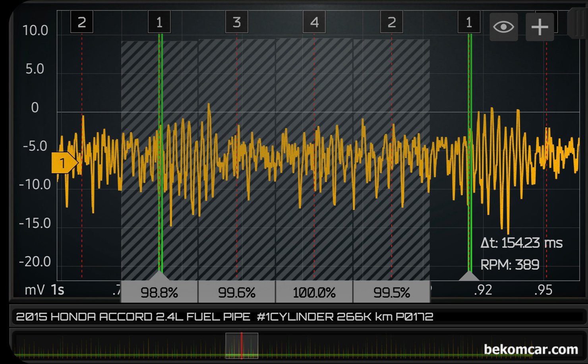Screen dimensions: 588x364
Task: Open the mV vertical unit selector
Action: [35, 290]
